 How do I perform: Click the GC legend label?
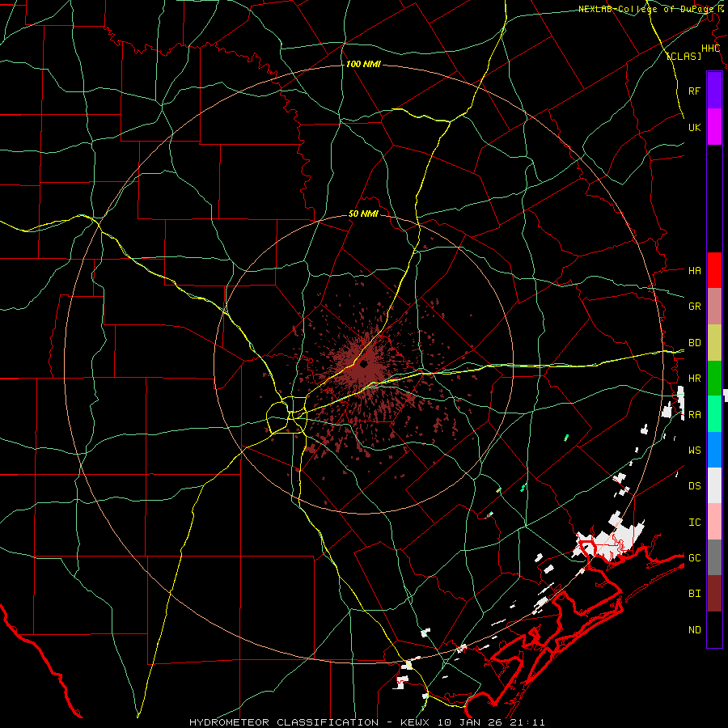695,558
